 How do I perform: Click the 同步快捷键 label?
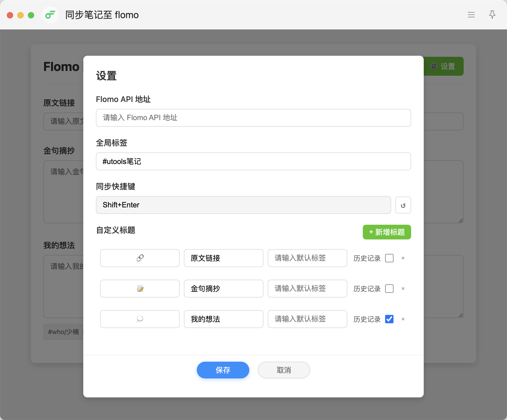coord(116,187)
